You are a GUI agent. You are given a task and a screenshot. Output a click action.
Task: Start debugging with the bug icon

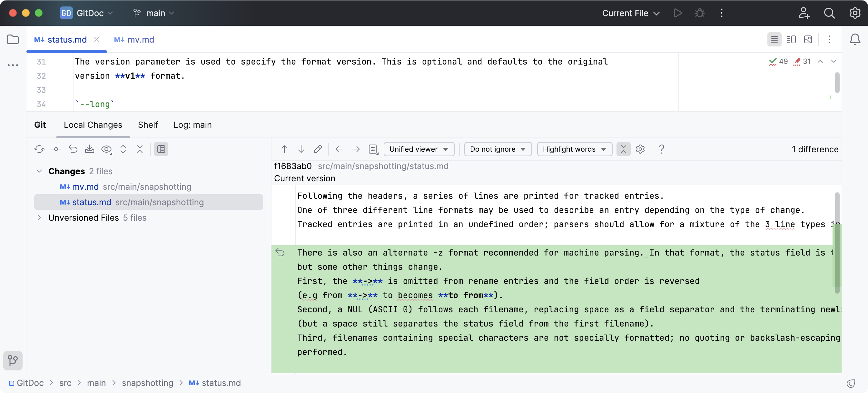pos(699,13)
